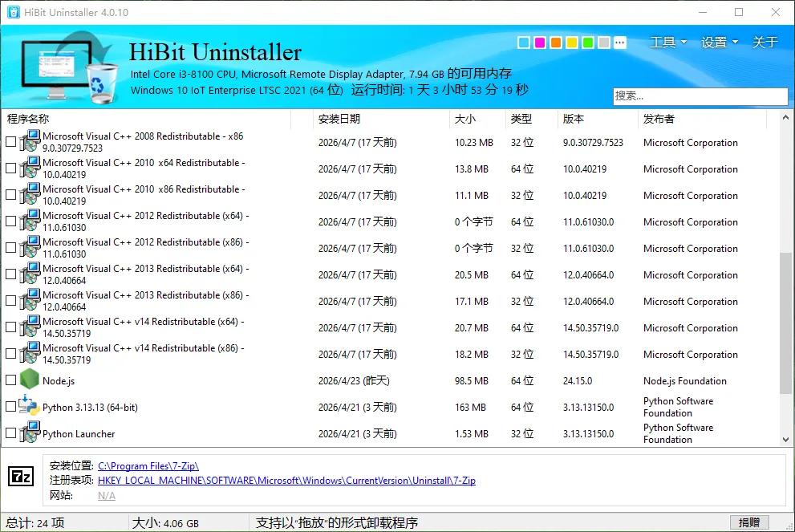The image size is (795, 532).
Task: Click the 大小: 4.06 GB status entry
Action: pyautogui.click(x=165, y=523)
